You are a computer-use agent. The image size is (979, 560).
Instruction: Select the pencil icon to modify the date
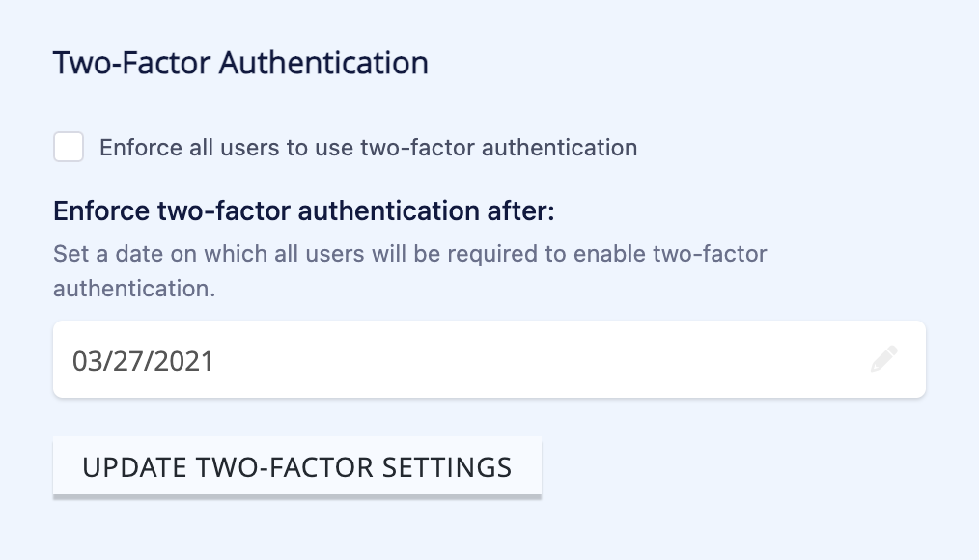point(884,359)
